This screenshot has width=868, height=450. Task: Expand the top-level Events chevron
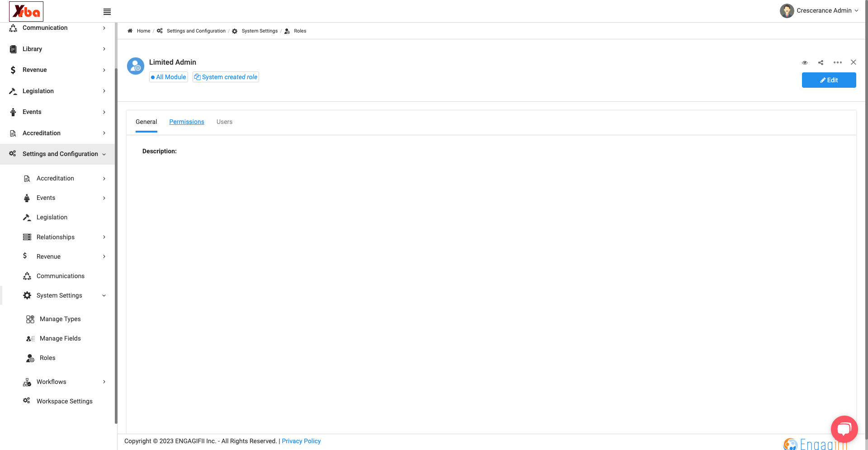pyautogui.click(x=104, y=112)
